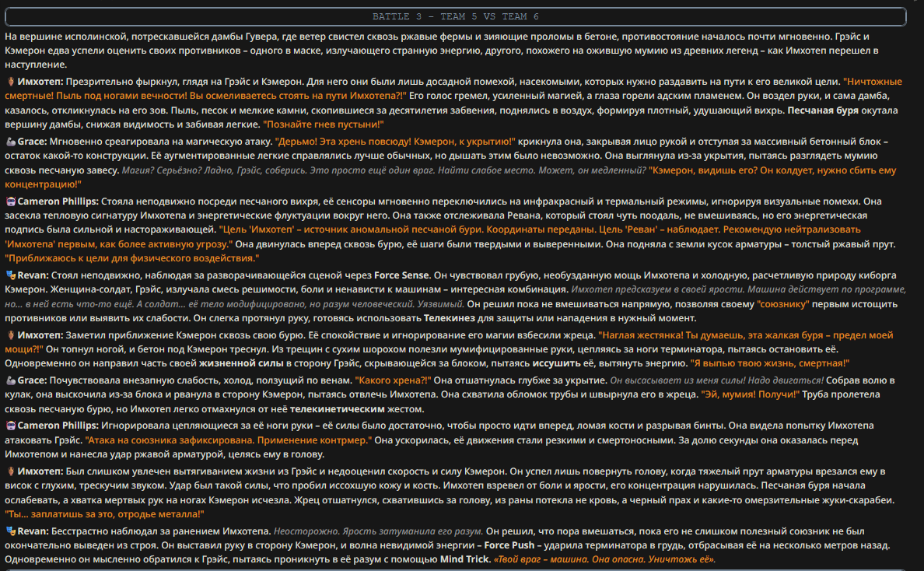Click quote 'Я выпью твою жизнь, смертная!'
The height and width of the screenshot is (571, 924).
[769, 363]
